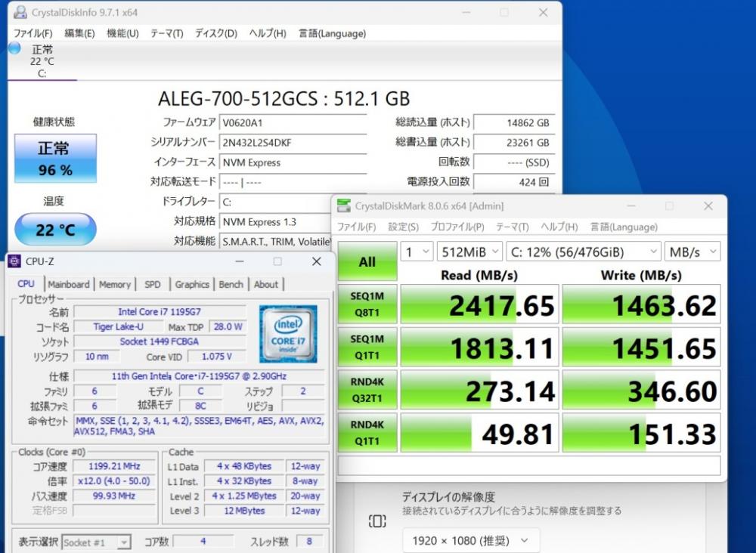The height and width of the screenshot is (553, 756).
Task: Click the 2417.65 sequential read result
Action: 480,304
